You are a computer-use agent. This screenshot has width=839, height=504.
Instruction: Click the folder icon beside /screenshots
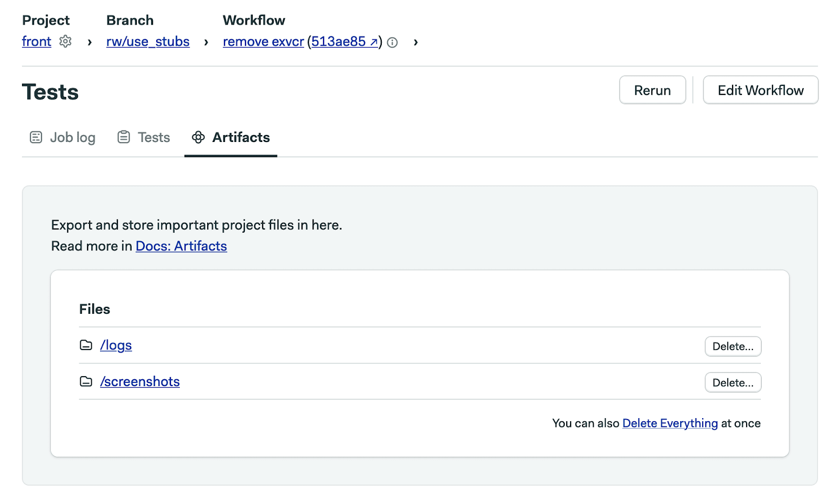86,382
